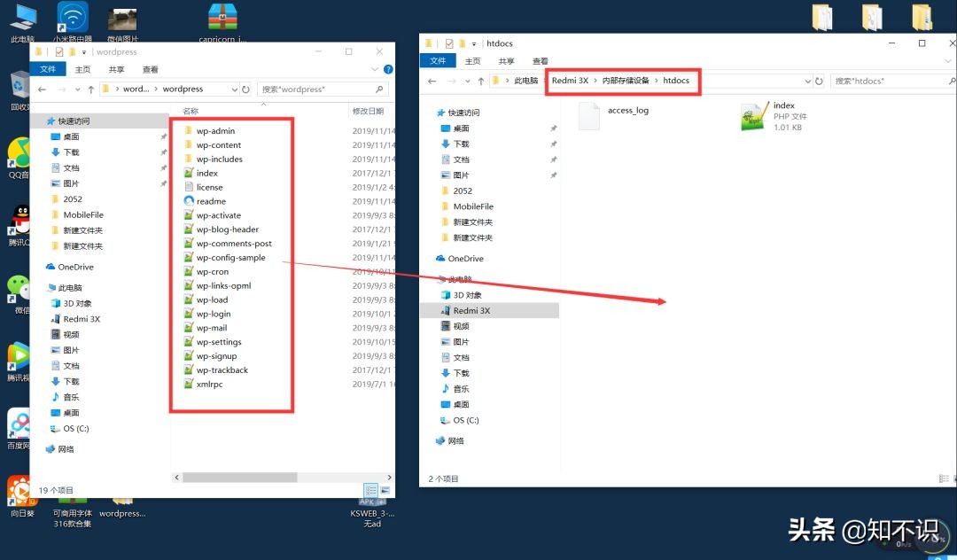The image size is (957, 560).
Task: Sort by 名称 column header
Action: click(x=191, y=111)
